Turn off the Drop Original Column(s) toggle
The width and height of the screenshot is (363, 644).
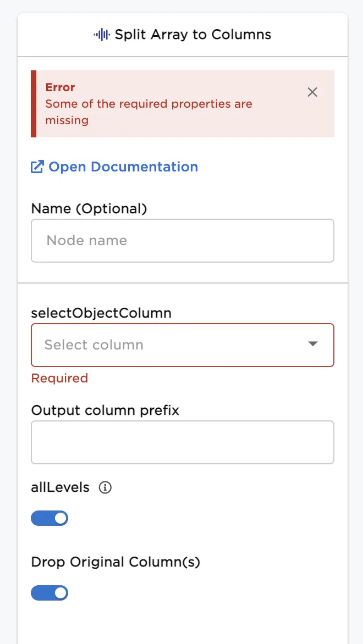[50, 593]
